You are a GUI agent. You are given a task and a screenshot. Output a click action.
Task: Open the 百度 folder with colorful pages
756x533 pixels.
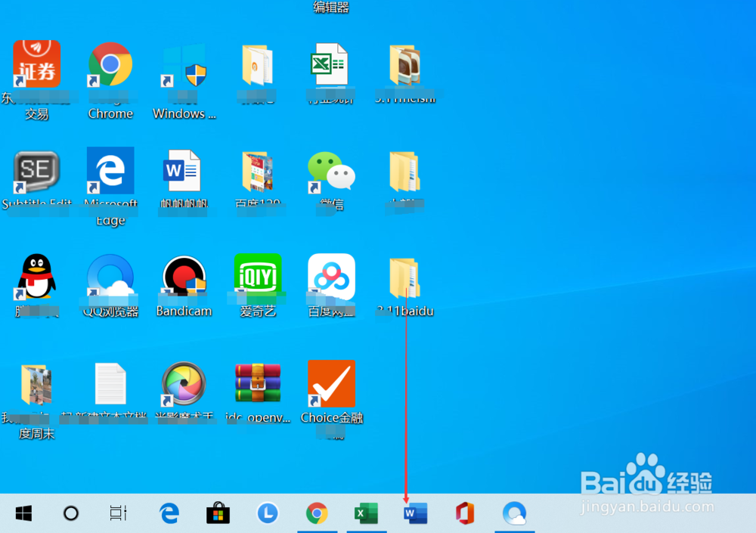[258, 171]
